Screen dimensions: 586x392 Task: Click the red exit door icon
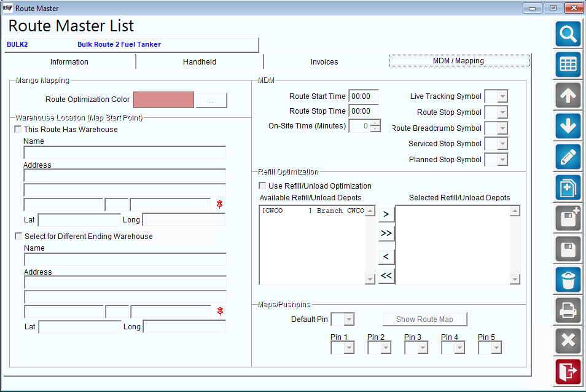[x=568, y=372]
